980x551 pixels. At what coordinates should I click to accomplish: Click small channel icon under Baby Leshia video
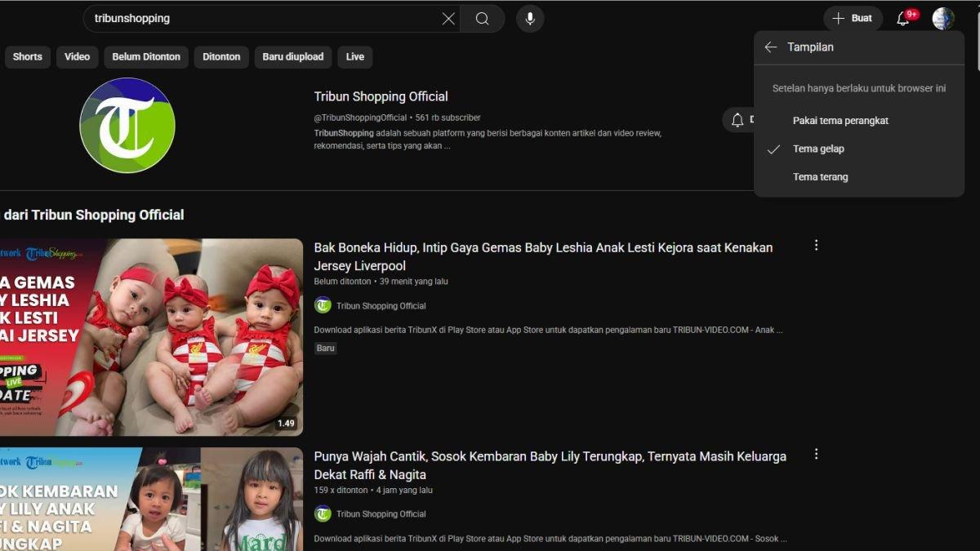pyautogui.click(x=323, y=306)
